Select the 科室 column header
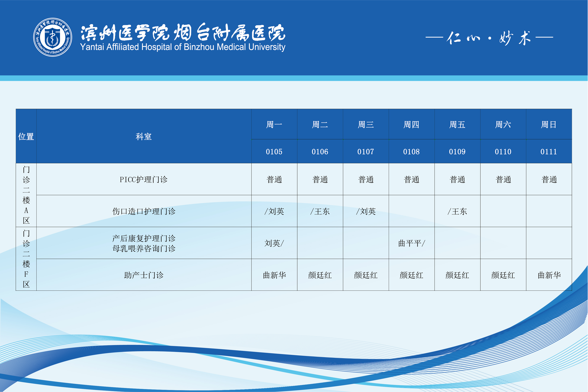The width and height of the screenshot is (588, 392). (144, 136)
